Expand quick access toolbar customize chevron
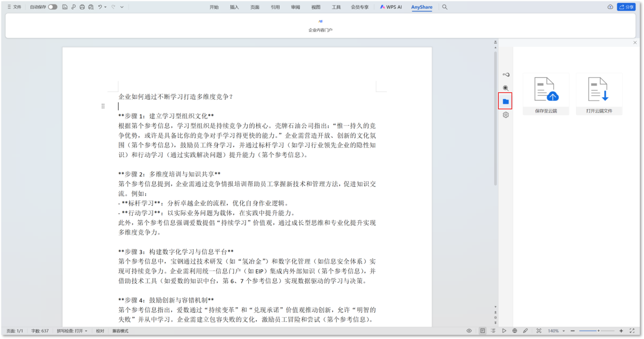This screenshot has height=339, width=644. 122,7
